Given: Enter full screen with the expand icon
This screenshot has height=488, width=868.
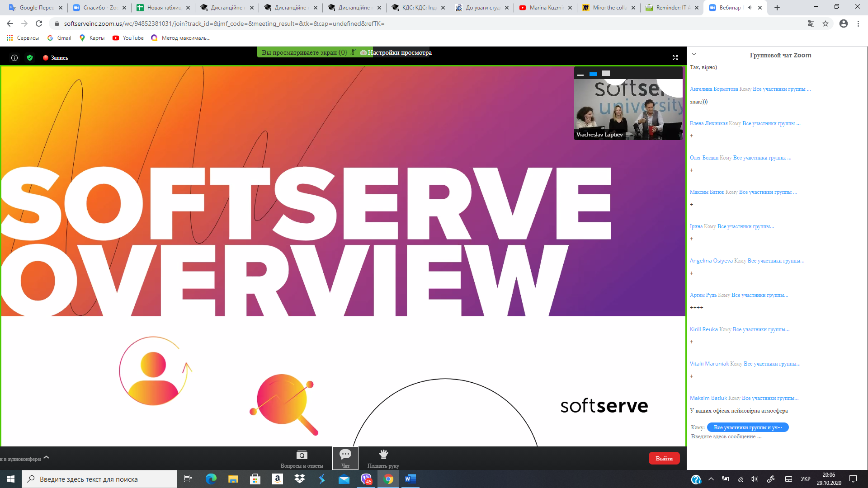Looking at the screenshot, I should 675,58.
